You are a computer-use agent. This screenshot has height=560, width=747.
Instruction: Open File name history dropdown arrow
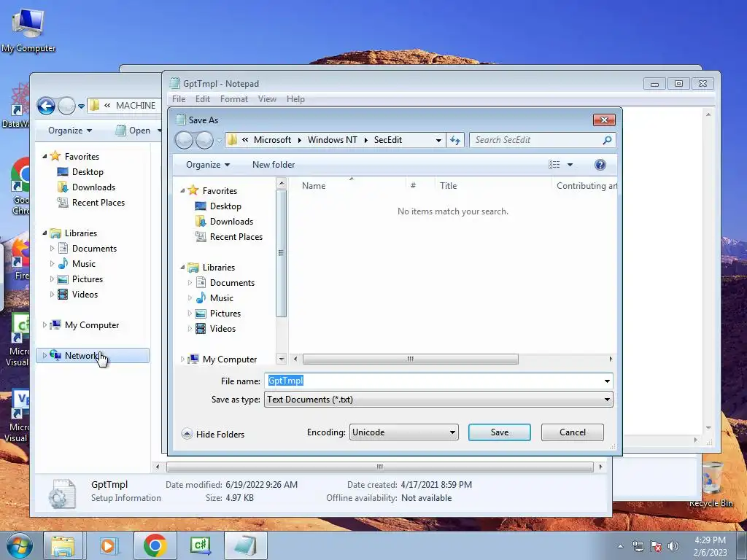coord(607,381)
